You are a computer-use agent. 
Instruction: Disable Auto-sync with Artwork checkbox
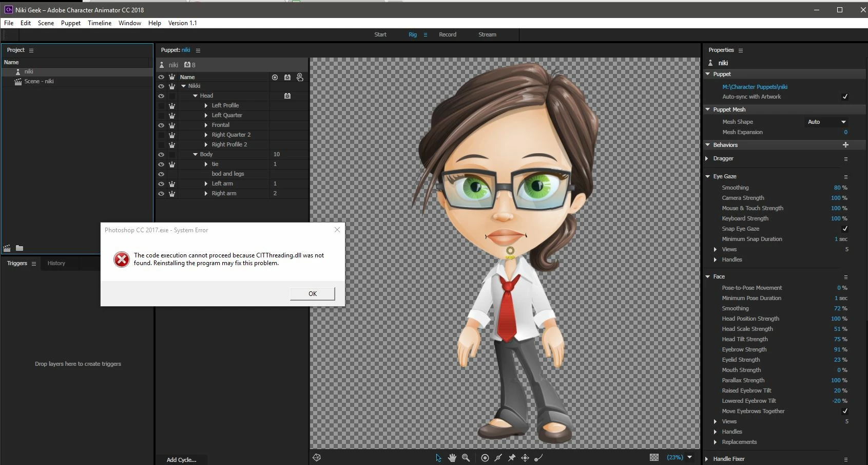845,97
